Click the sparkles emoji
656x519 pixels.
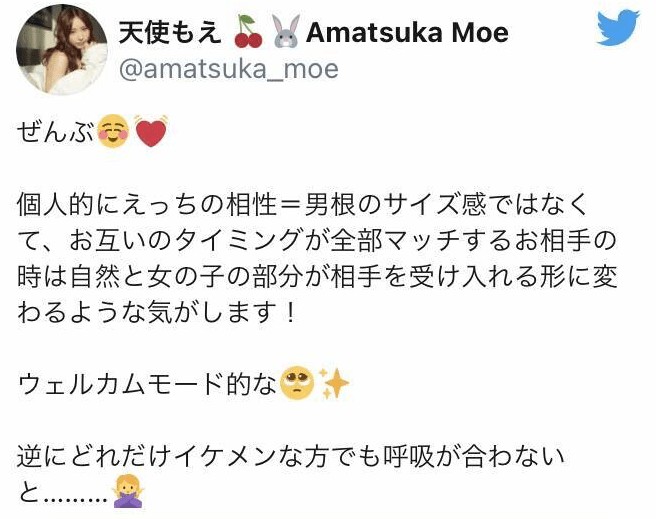pyautogui.click(x=333, y=383)
